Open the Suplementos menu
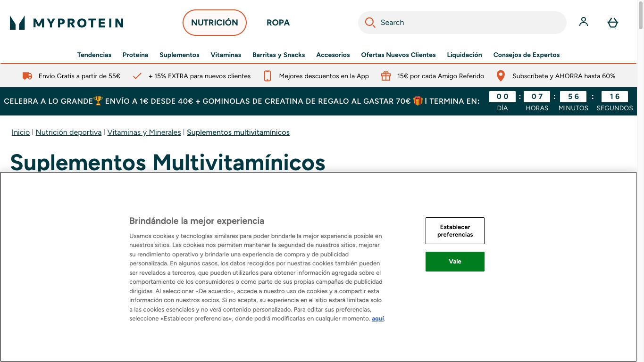 tap(179, 55)
